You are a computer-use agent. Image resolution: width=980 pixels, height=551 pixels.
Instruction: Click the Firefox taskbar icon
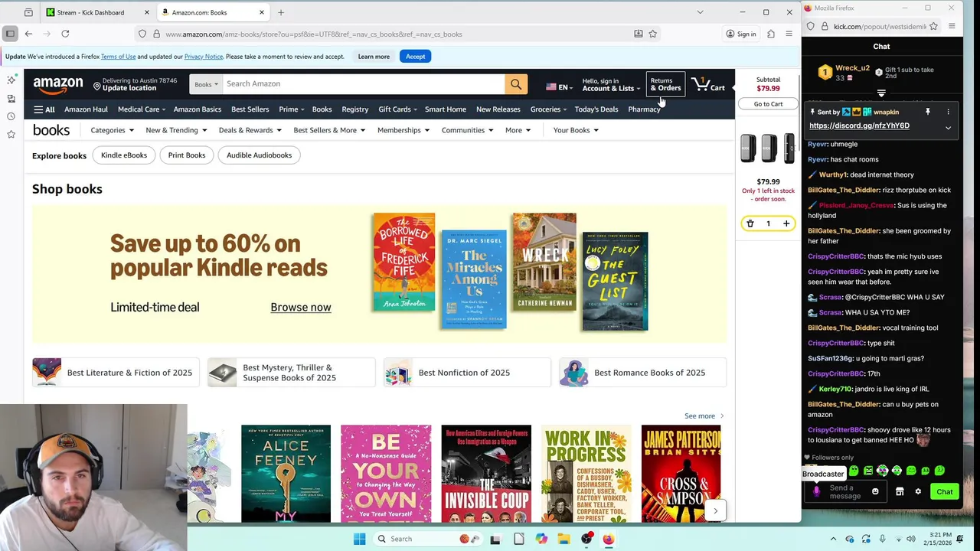tap(608, 539)
